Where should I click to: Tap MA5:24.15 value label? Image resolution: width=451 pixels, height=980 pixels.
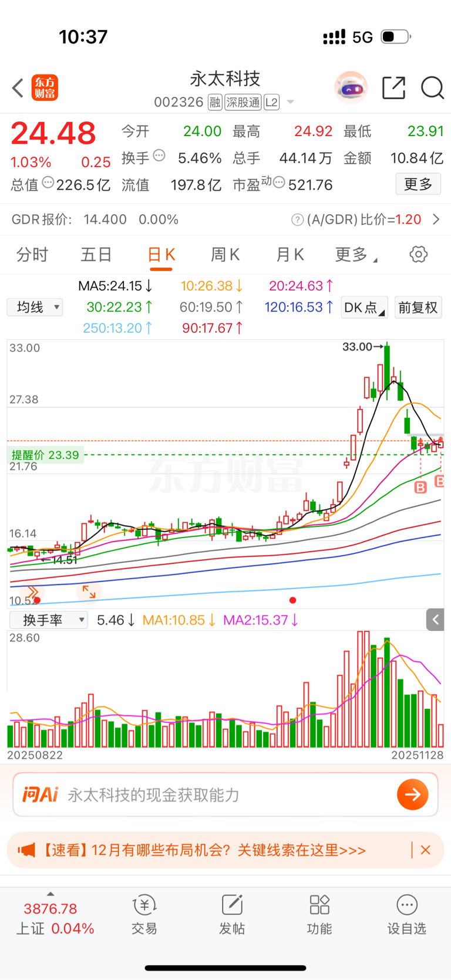[x=115, y=286]
